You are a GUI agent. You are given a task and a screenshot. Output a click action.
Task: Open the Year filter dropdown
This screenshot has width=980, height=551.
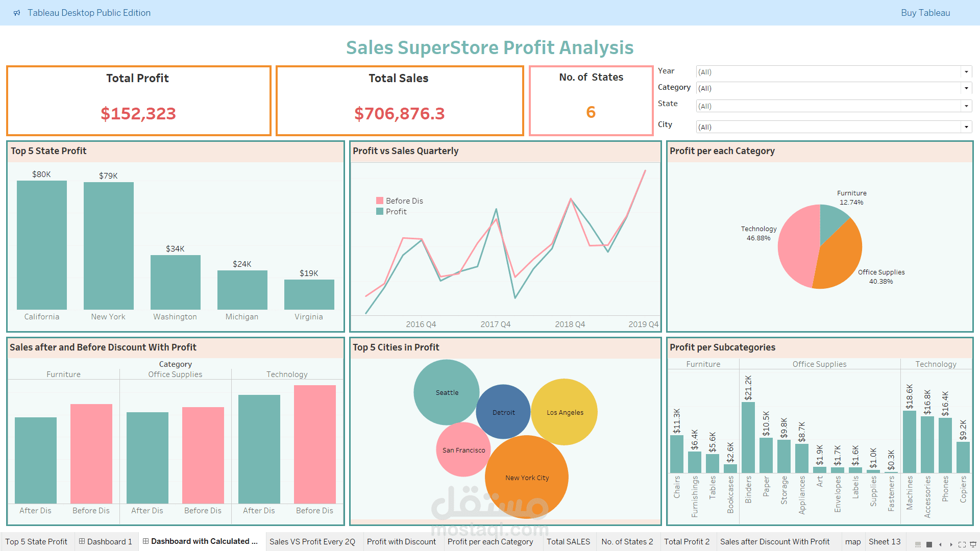pos(966,72)
